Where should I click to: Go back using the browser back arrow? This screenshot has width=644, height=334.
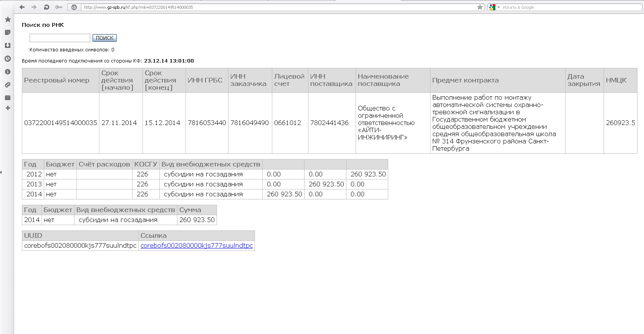pyautogui.click(x=22, y=7)
